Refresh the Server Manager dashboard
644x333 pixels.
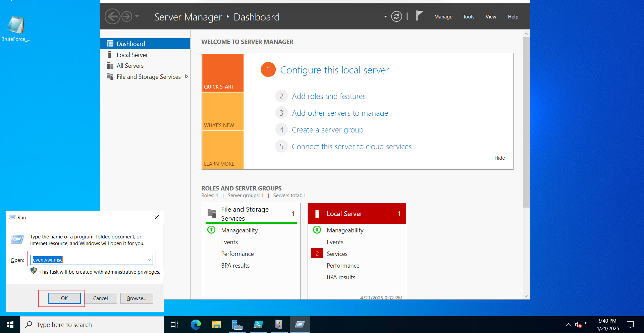click(x=396, y=16)
